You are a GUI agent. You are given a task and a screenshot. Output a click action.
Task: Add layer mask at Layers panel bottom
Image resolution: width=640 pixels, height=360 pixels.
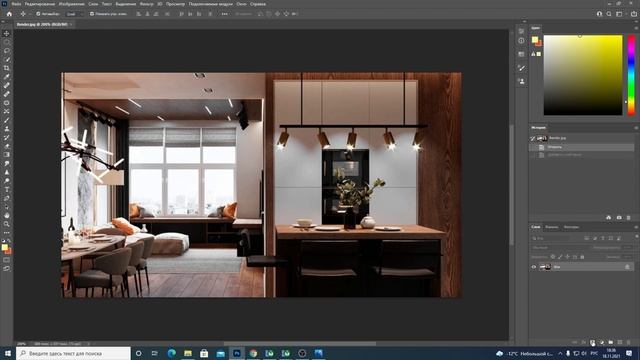pyautogui.click(x=593, y=342)
